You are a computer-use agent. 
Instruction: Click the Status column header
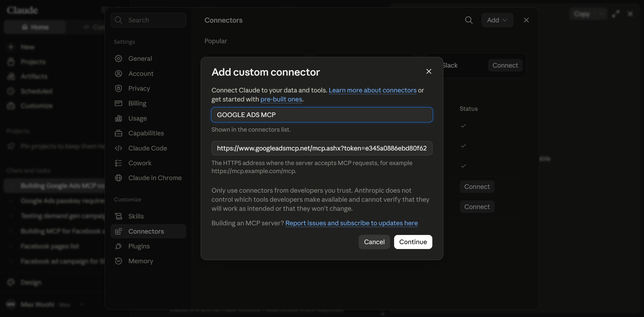point(468,109)
